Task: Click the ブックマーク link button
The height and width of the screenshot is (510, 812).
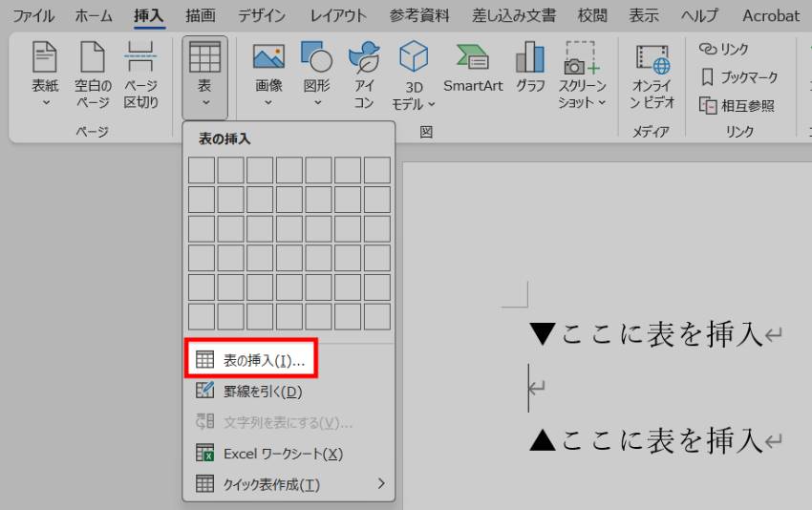Action: pos(739,76)
